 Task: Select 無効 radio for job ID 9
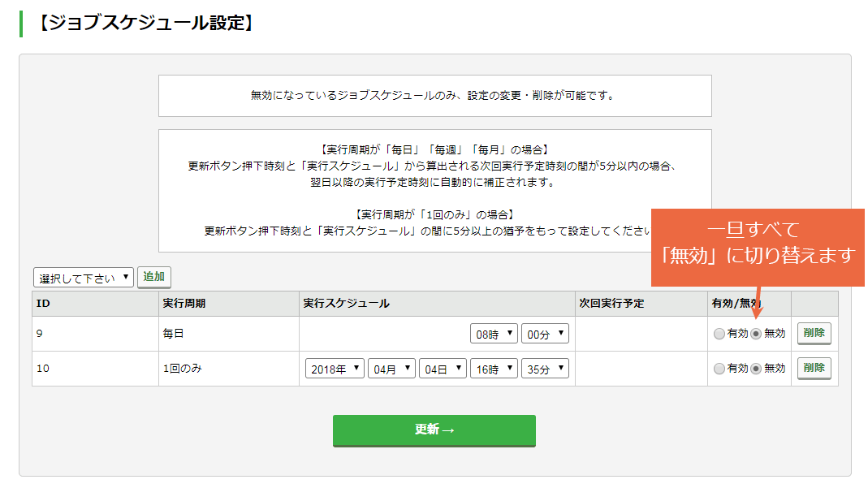click(x=756, y=334)
